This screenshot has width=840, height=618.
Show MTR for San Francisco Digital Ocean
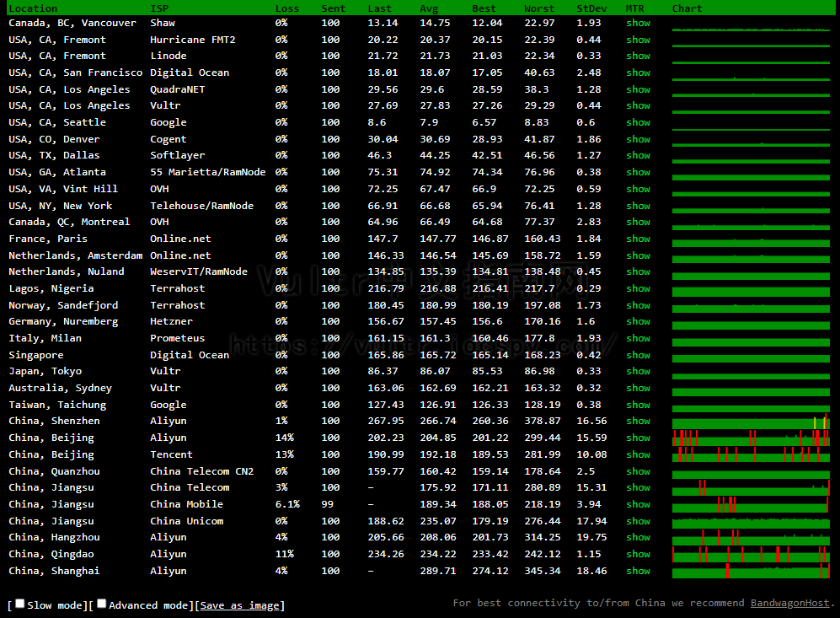point(638,73)
